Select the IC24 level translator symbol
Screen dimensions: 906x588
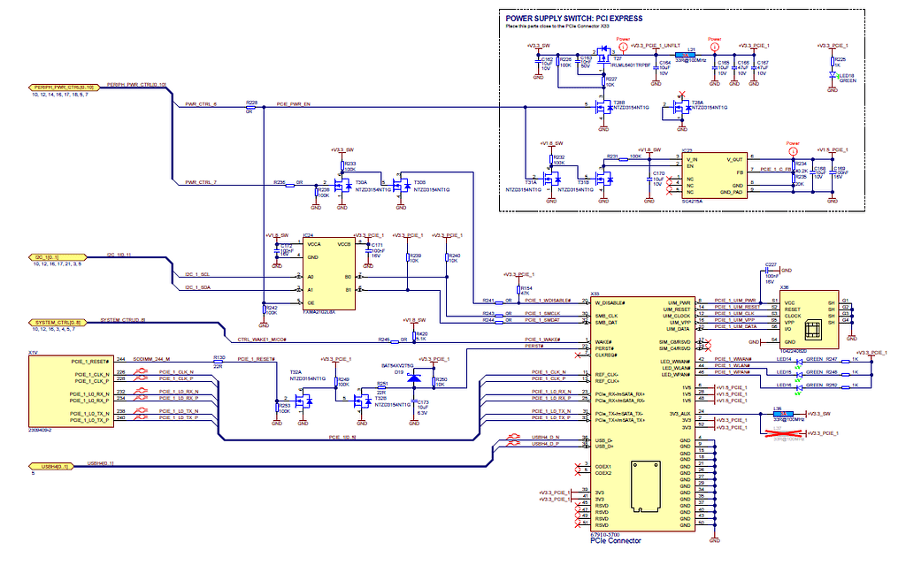tap(330, 276)
